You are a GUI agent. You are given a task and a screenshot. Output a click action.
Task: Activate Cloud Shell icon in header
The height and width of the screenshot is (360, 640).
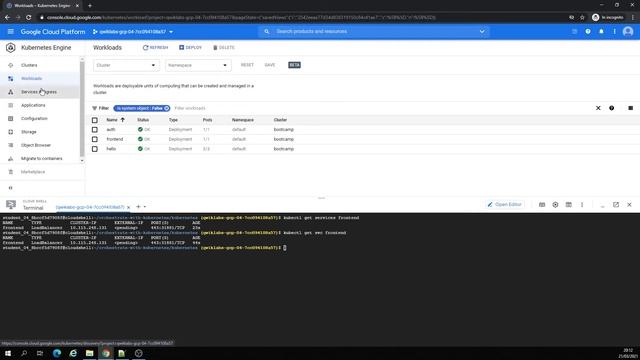click(x=574, y=31)
